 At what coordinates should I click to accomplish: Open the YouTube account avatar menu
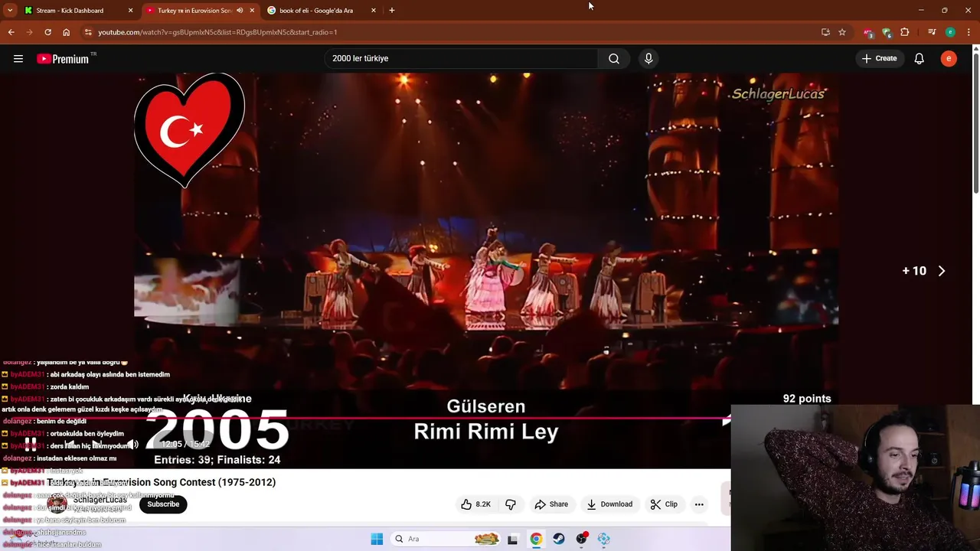[x=949, y=58]
